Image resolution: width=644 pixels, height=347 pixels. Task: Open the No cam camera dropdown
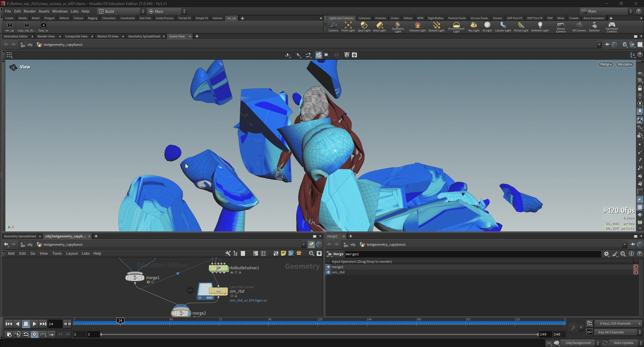[x=625, y=64]
